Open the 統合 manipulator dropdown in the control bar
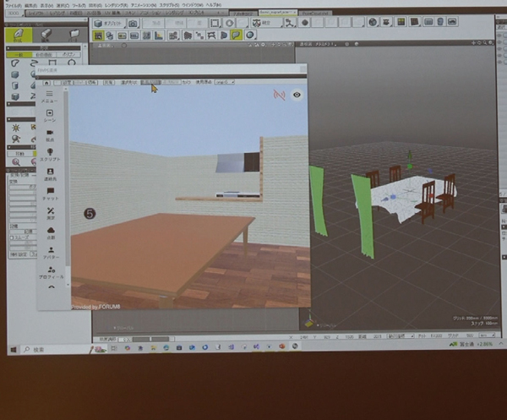507x420 pixels. click(267, 23)
